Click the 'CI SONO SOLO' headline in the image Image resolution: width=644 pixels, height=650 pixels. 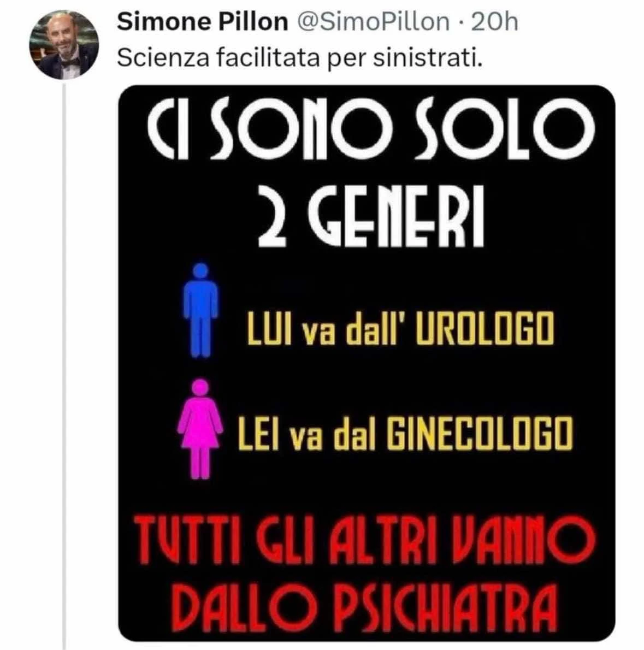point(371,129)
